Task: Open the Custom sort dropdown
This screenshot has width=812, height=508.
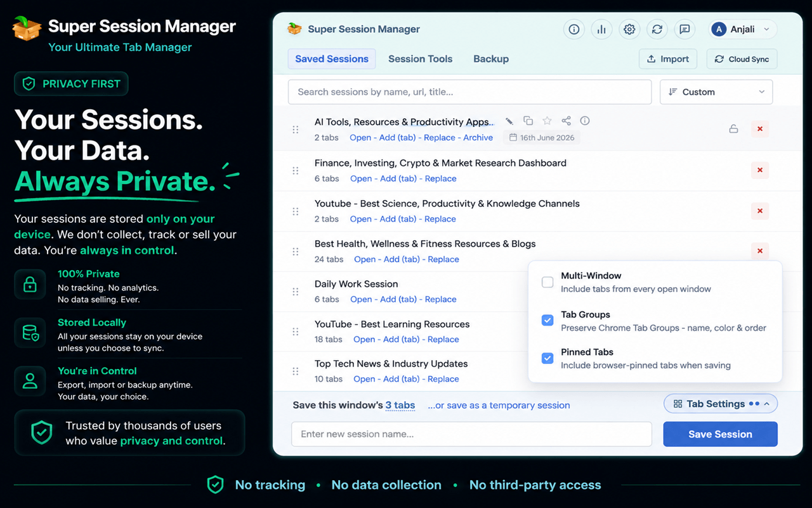Action: 716,92
